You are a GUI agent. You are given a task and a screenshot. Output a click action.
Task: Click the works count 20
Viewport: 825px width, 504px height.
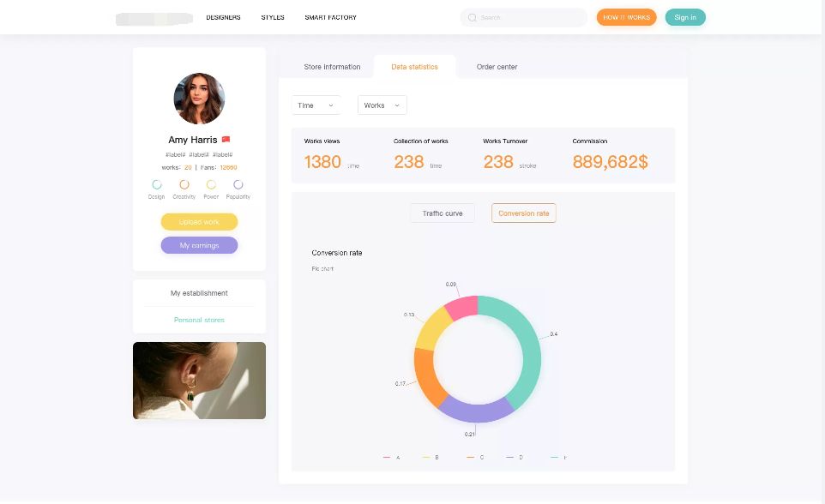coord(188,167)
